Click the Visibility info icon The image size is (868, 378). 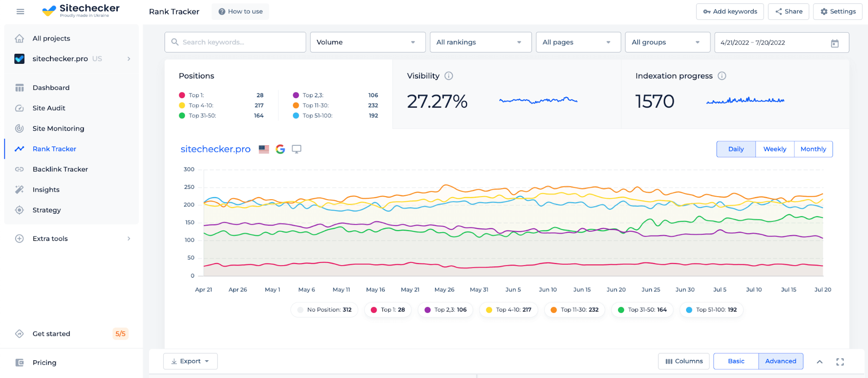tap(449, 76)
